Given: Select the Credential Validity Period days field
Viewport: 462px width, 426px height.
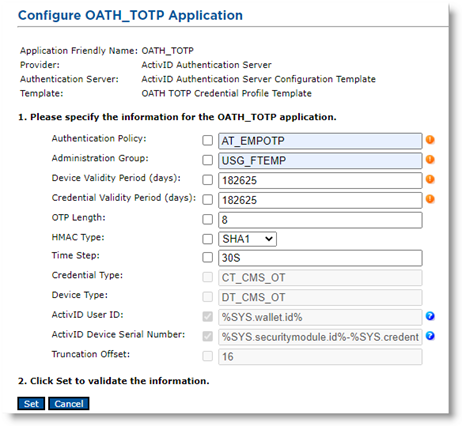Looking at the screenshot, I should 320,200.
